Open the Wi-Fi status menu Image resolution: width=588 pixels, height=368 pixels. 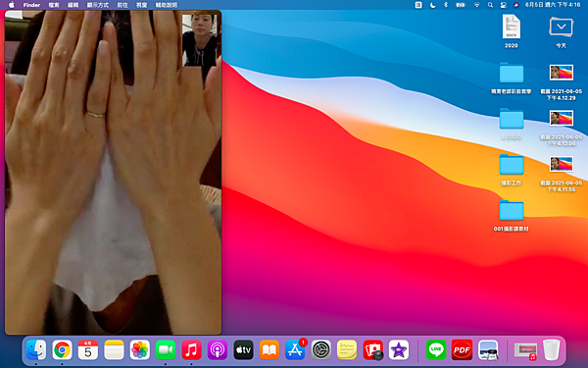tap(476, 5)
